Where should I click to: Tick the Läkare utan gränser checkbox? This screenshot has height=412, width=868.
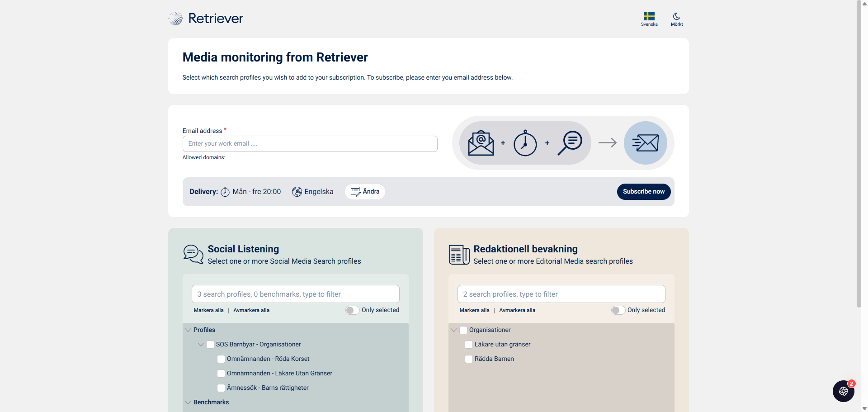469,345
